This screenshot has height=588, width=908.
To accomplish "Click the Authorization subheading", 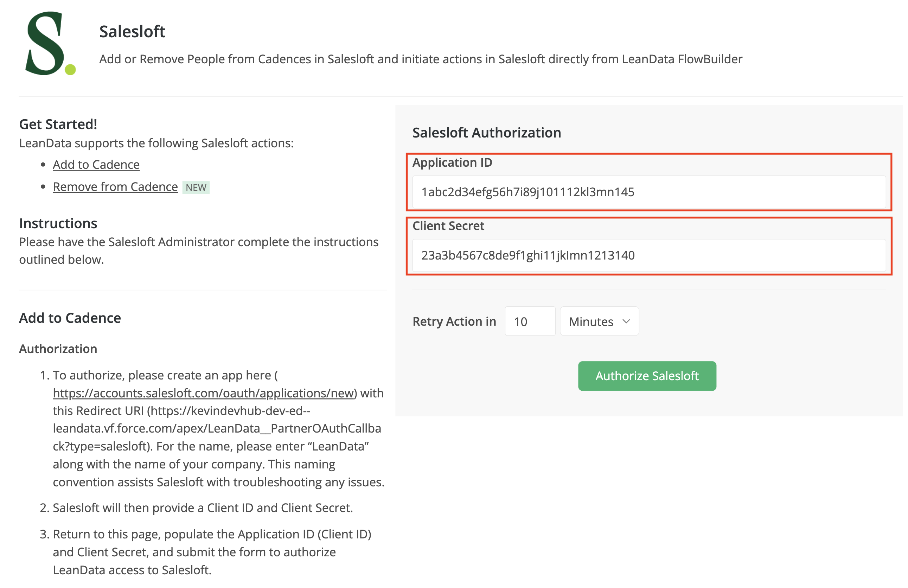I will click(x=58, y=349).
